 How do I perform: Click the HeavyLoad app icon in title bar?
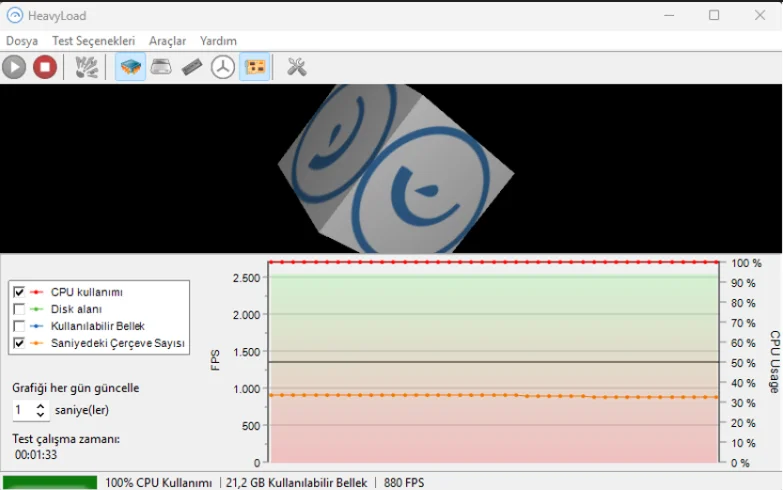point(14,15)
